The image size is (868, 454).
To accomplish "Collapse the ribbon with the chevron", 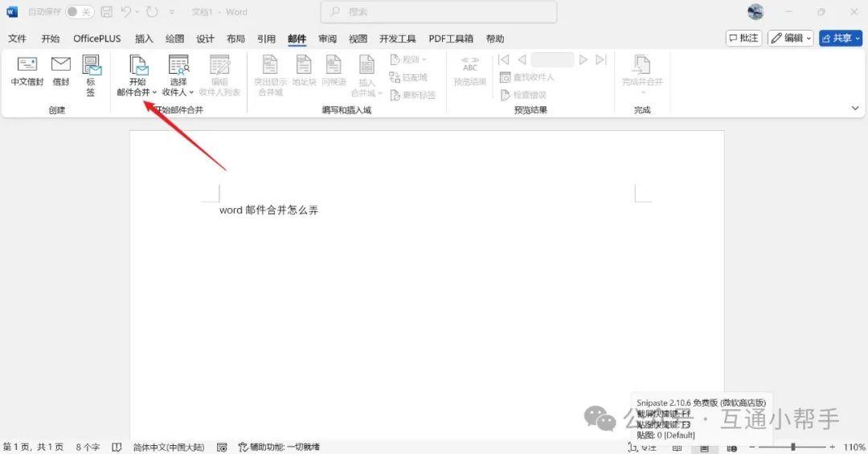I will pos(855,108).
